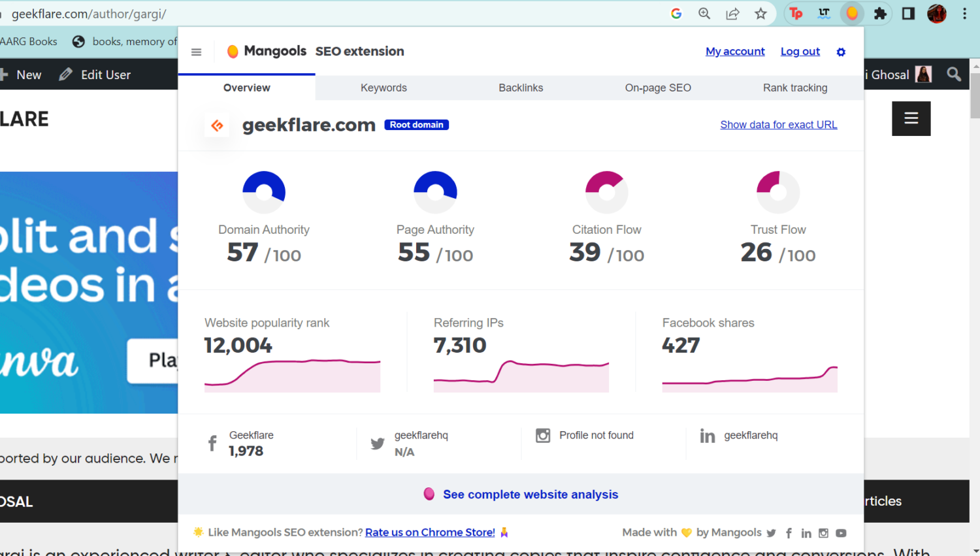Screen dimensions: 980x556
Task: Click the Trust Flow score 26
Action: [757, 252]
